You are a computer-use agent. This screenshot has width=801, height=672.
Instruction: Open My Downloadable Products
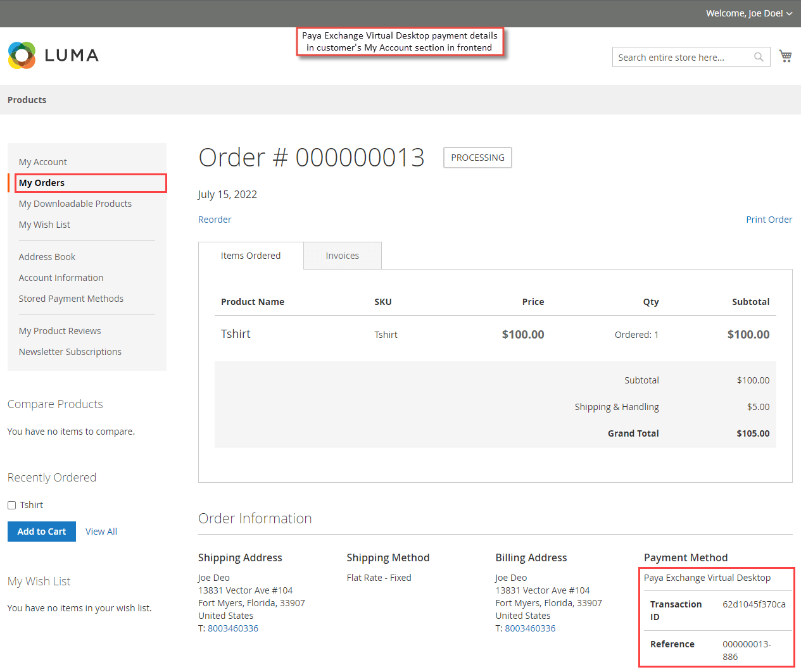(75, 204)
